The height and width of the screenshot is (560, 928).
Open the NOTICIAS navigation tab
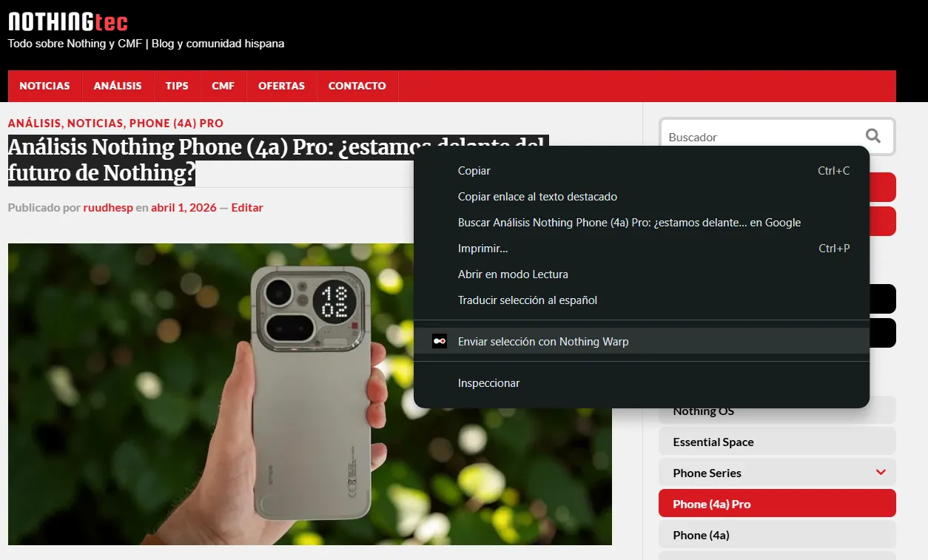point(44,86)
